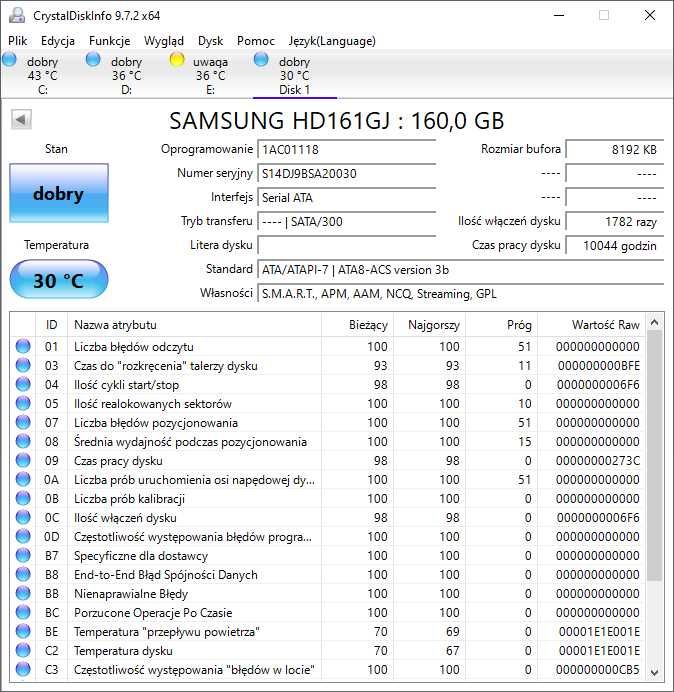Click raw value 000000000BFE in row 03
674x692 pixels.
(599, 366)
